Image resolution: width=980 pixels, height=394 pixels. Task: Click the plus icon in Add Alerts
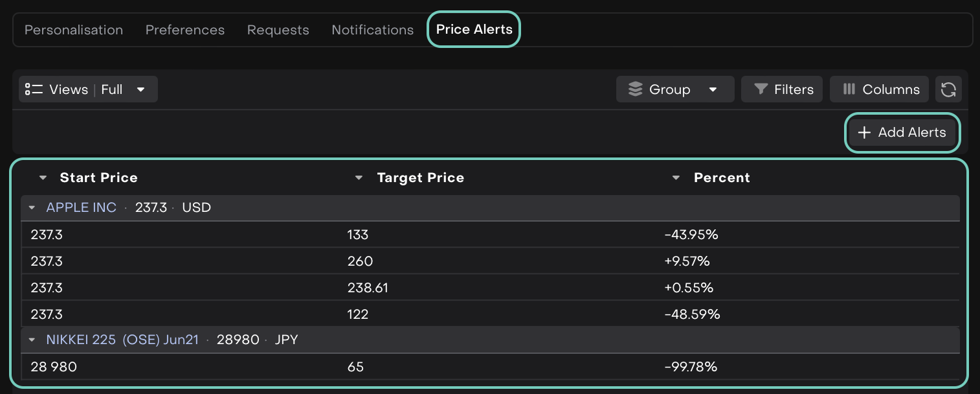click(x=864, y=133)
